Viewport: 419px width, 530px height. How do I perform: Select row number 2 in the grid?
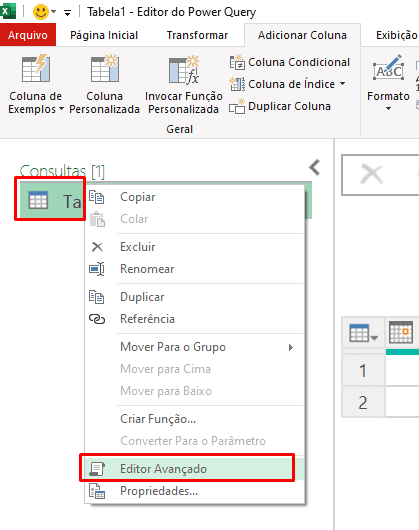point(363,402)
